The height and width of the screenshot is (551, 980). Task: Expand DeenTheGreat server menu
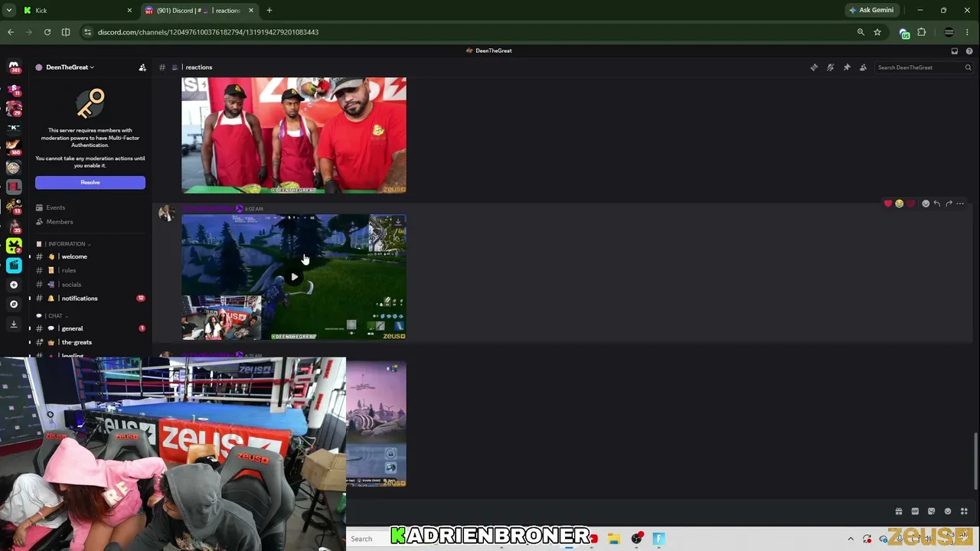70,67
